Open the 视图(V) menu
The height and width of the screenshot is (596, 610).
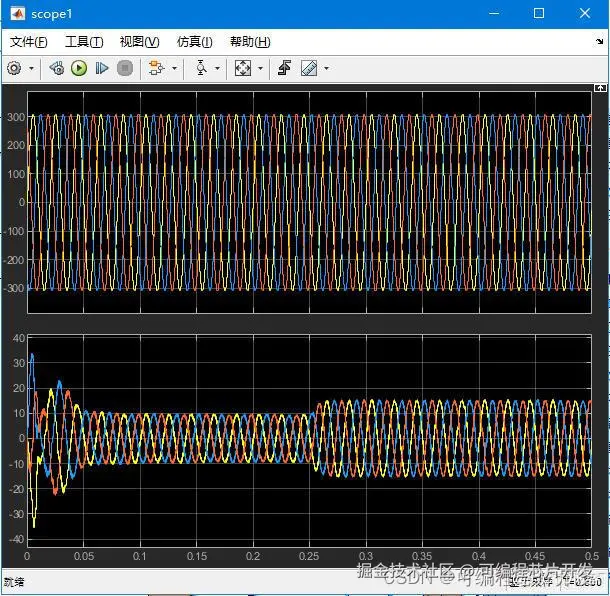139,41
